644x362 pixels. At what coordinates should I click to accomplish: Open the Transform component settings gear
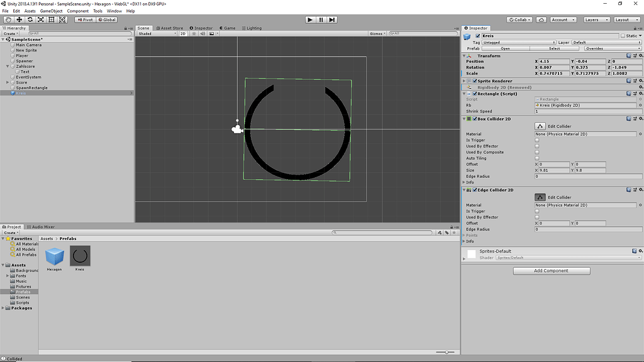coord(640,55)
